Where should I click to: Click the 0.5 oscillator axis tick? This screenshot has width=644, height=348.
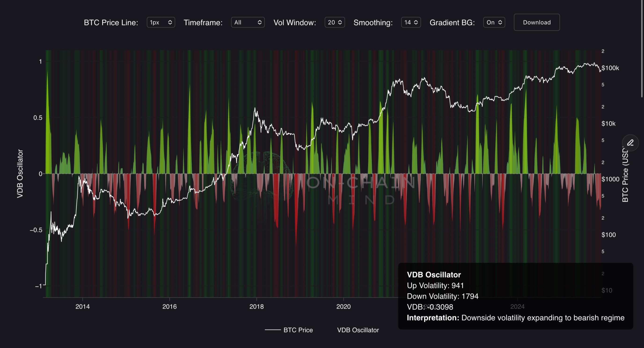38,118
